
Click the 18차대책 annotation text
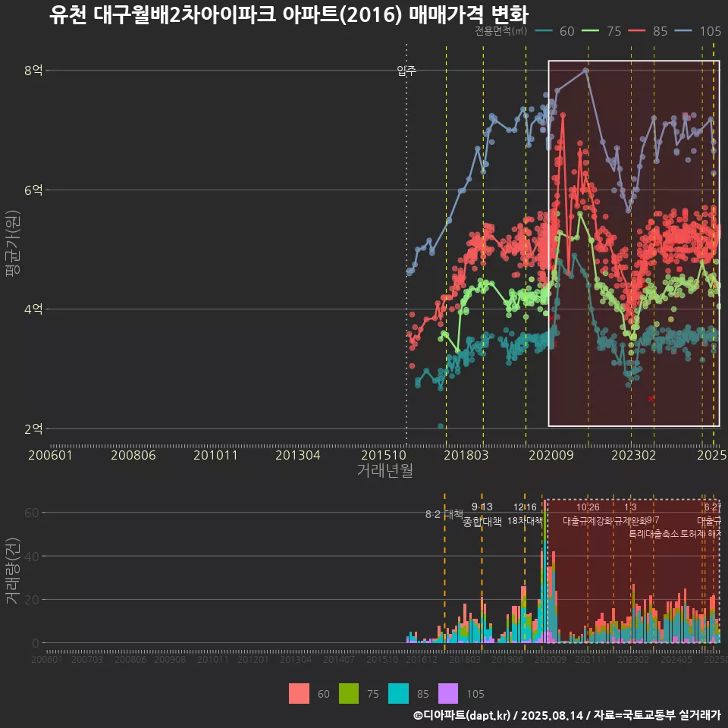click(525, 521)
